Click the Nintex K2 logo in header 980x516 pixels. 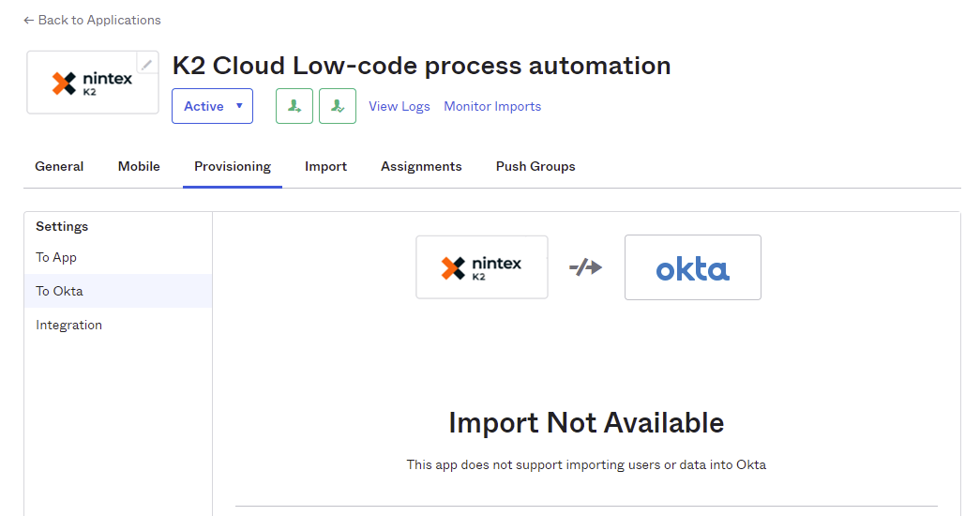tap(92, 83)
